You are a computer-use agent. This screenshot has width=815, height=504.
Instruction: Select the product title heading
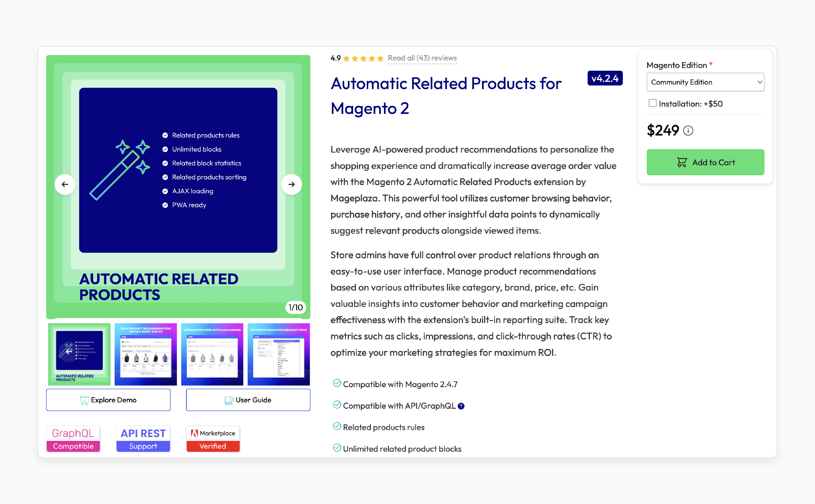pos(446,96)
